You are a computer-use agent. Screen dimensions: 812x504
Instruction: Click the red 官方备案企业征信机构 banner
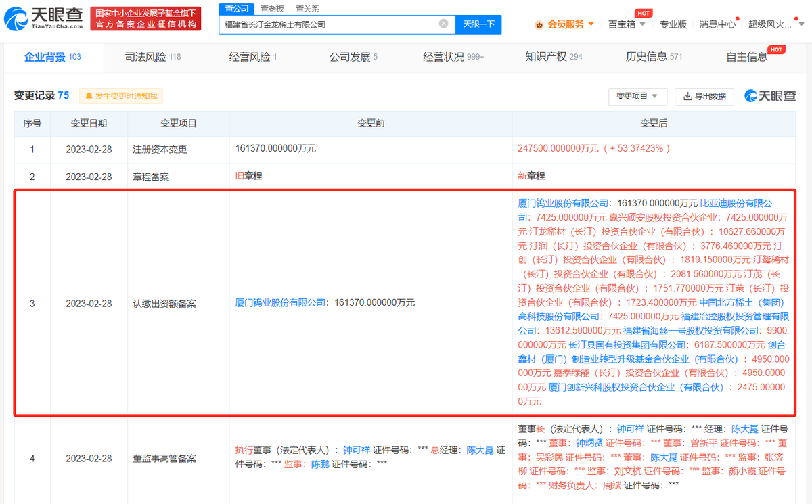point(147,18)
